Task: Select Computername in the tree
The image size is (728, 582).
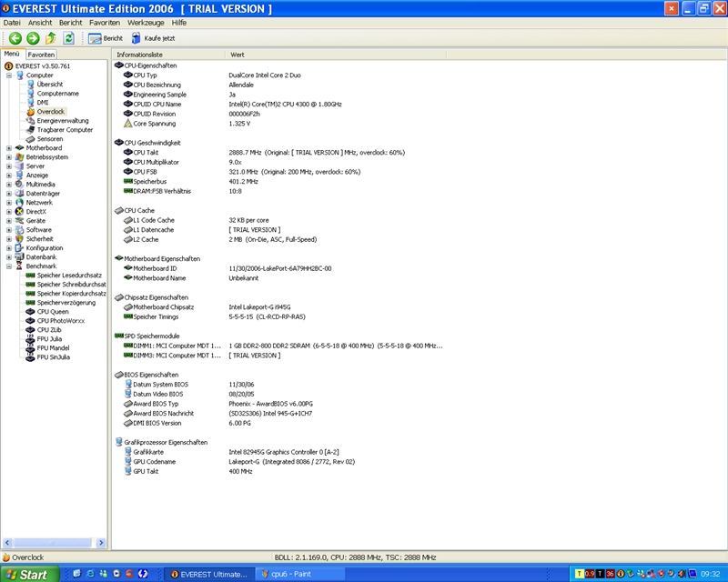Action: click(x=57, y=94)
